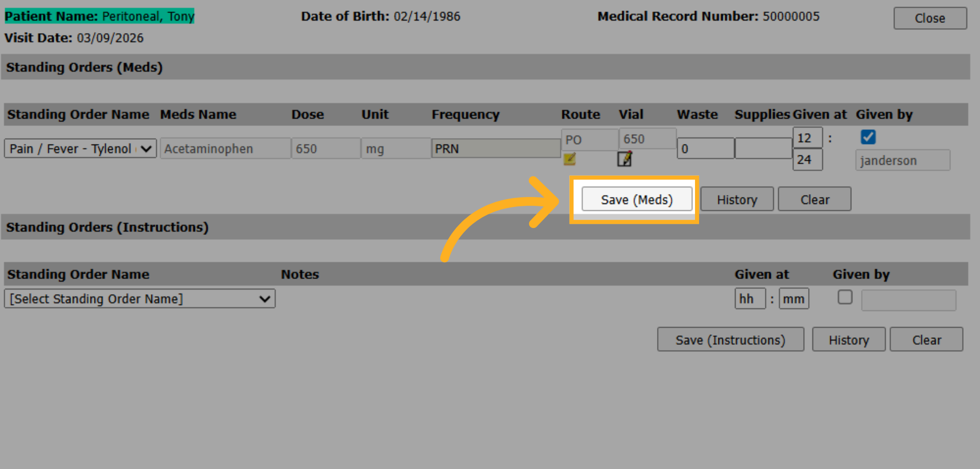This screenshot has width=980, height=469.
Task: Click the Visit Date 03/09/2026
Action: (x=74, y=38)
